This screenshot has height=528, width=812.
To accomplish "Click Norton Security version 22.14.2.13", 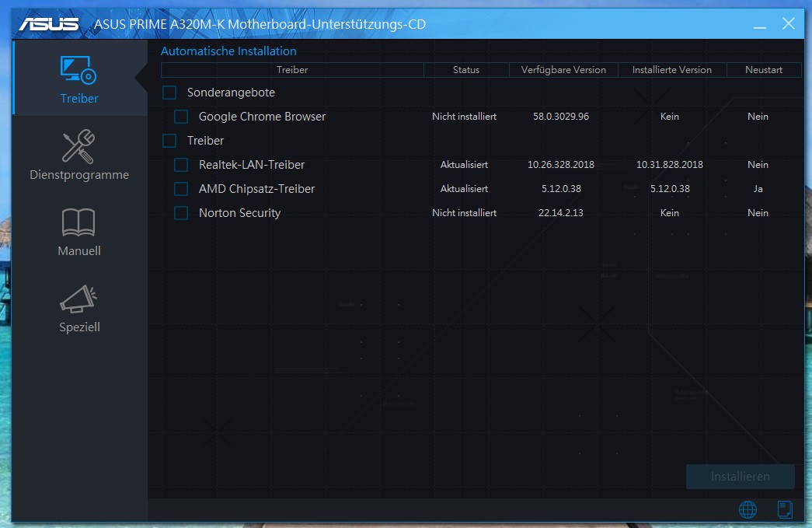I will tap(561, 213).
